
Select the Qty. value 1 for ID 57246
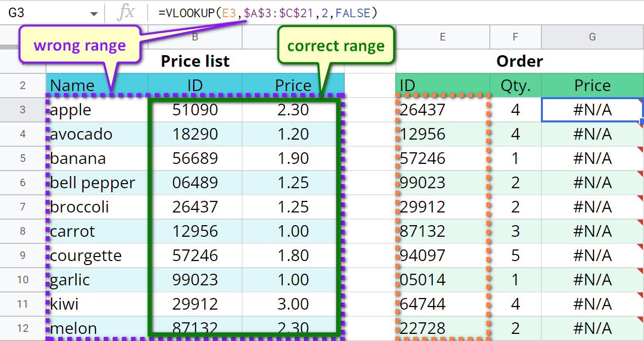(515, 158)
